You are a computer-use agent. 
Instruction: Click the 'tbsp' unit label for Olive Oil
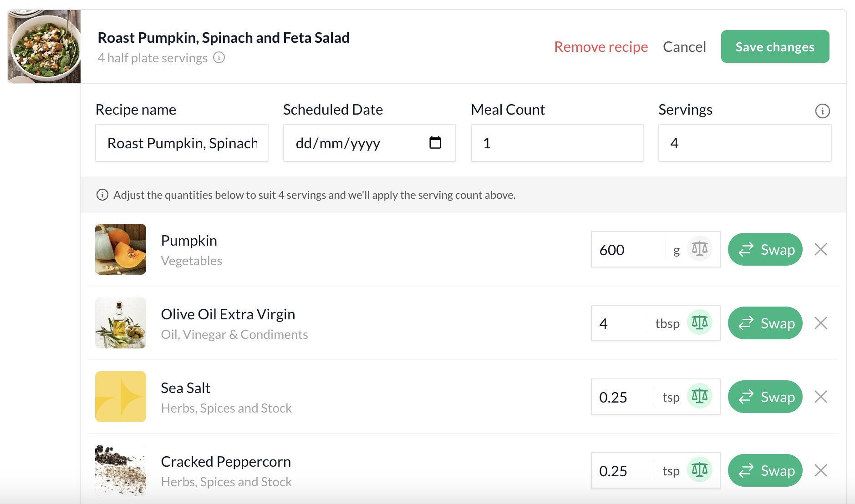tap(667, 323)
